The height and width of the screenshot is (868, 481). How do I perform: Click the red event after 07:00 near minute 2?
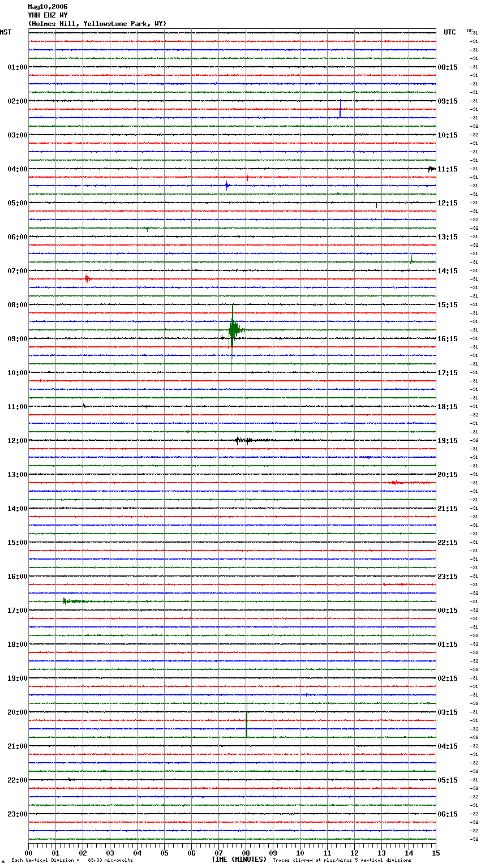(87, 279)
